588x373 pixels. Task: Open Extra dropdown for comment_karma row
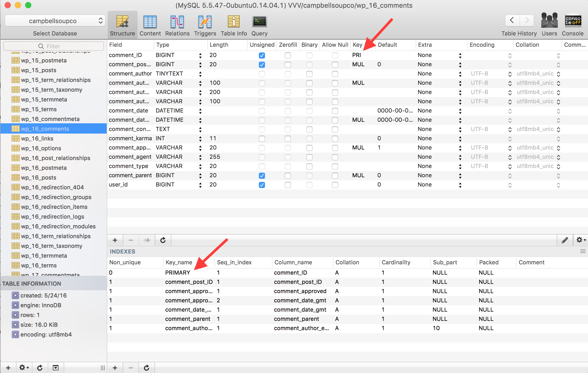tap(460, 139)
